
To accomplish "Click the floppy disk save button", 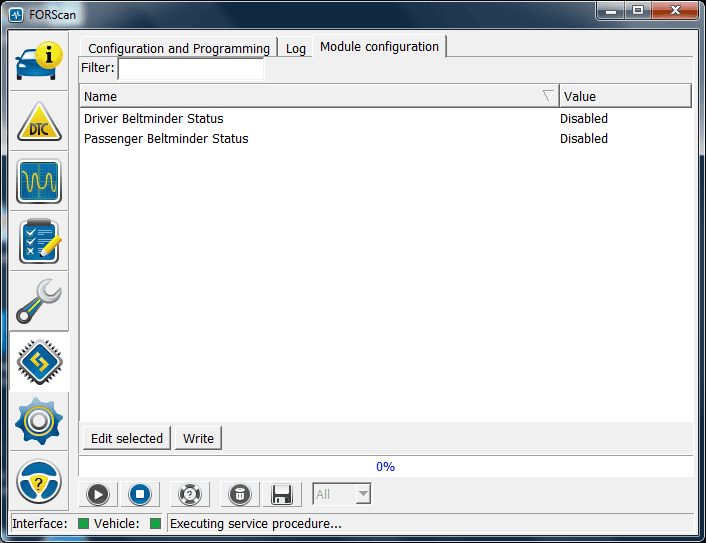I will coord(282,494).
